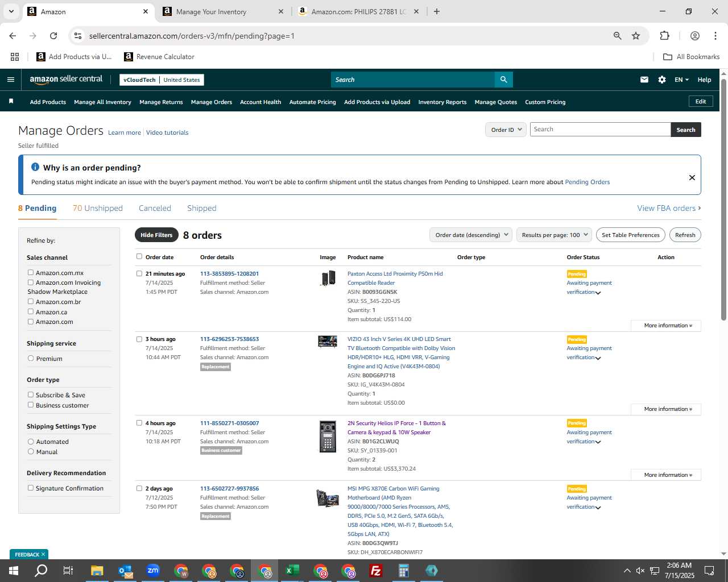Image resolution: width=728 pixels, height=582 pixels.
Task: Open a new browser tab
Action: 437,11
